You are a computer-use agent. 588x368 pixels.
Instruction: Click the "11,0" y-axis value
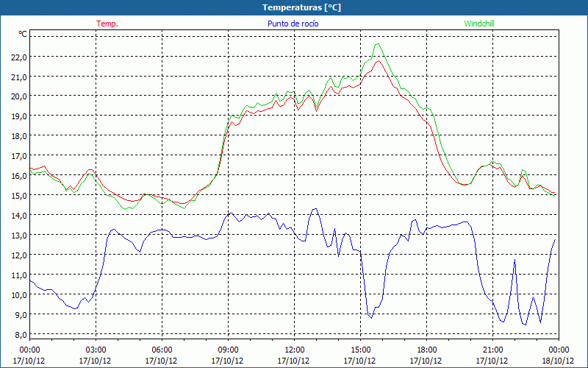(x=19, y=275)
